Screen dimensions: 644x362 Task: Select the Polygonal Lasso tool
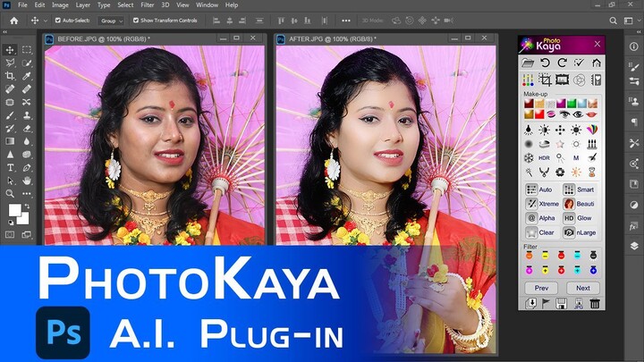(10, 63)
